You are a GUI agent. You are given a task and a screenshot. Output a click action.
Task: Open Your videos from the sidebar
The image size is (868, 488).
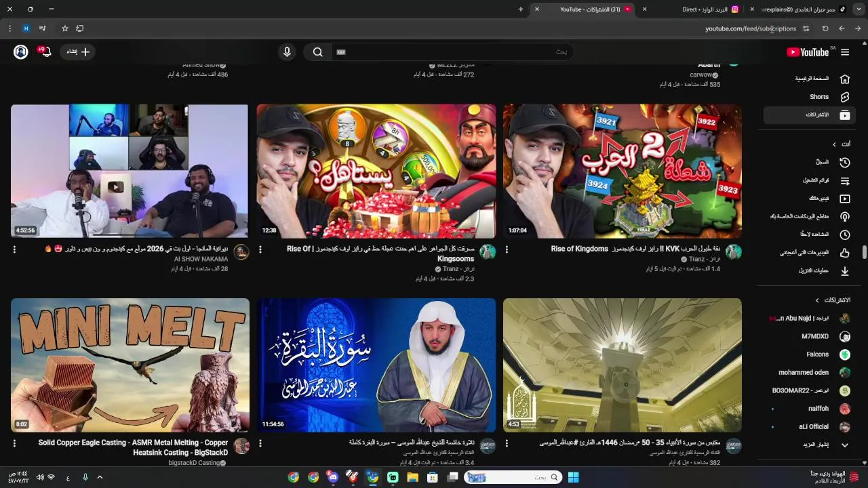click(809, 199)
